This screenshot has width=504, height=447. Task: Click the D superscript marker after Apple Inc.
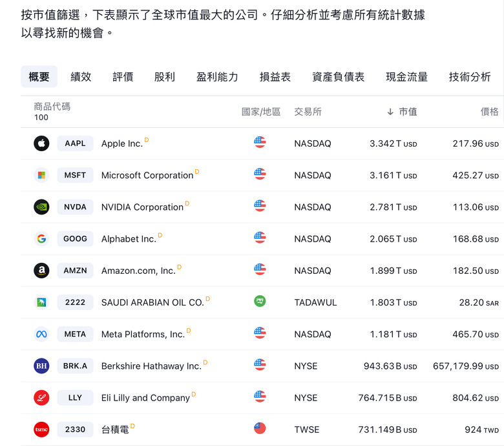tap(147, 140)
